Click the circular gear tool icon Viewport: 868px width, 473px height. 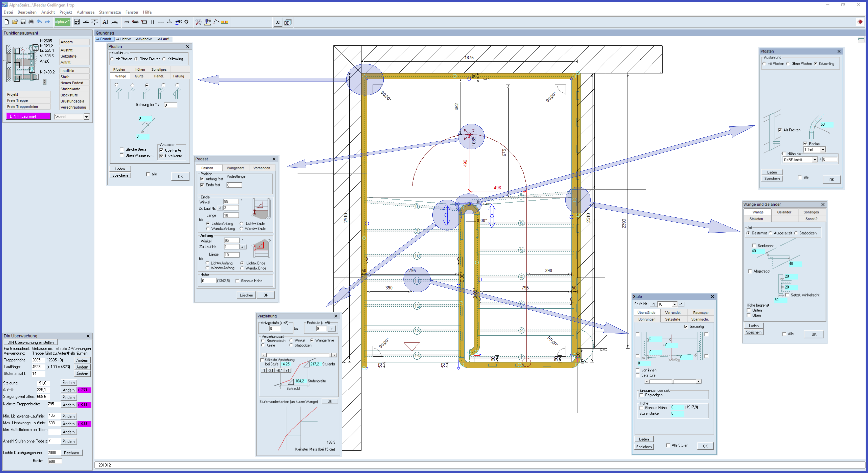pos(186,22)
